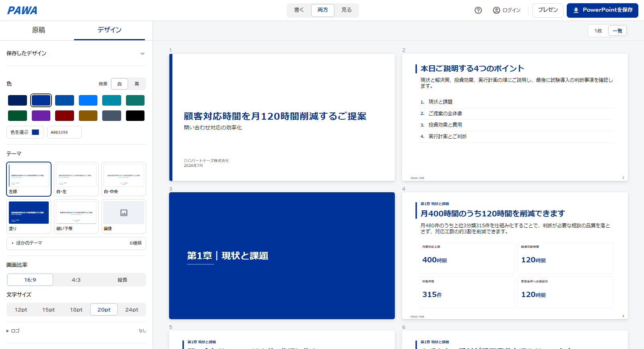Click the プレゼン button
The height and width of the screenshot is (349, 644).
point(548,10)
